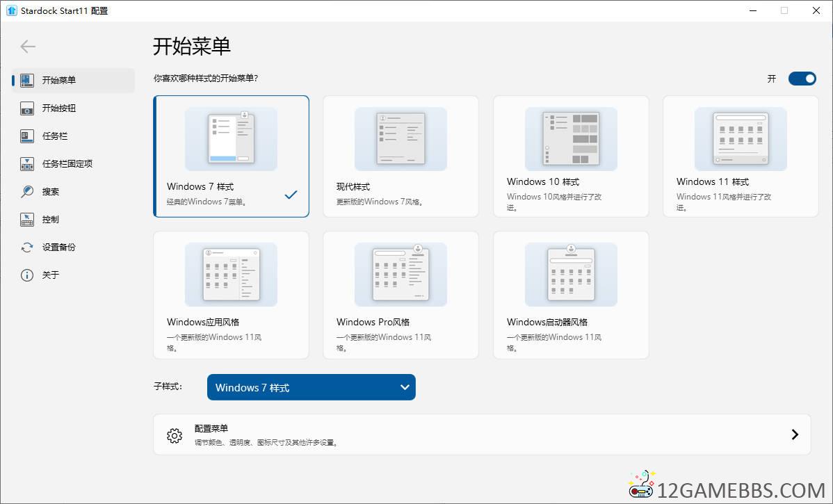Select the 现代样式 modern style thumbnail
Image resolution: width=833 pixels, height=504 pixels.
point(401,139)
